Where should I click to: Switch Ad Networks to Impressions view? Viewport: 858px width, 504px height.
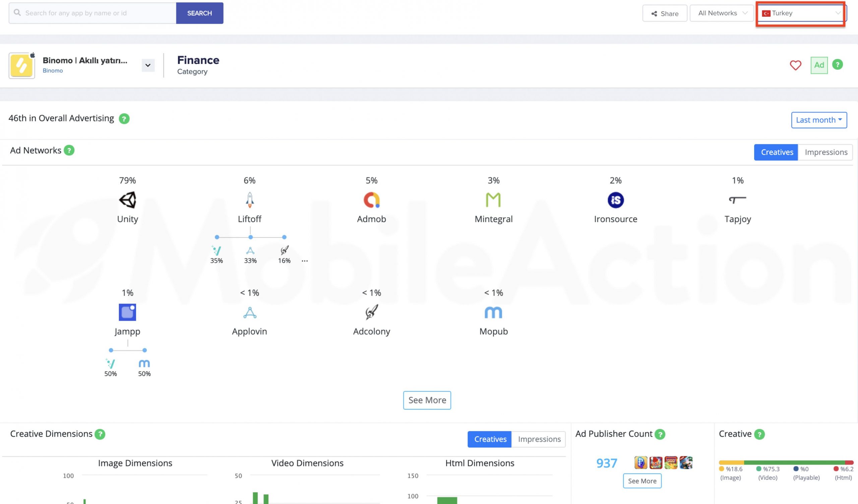[x=825, y=152]
